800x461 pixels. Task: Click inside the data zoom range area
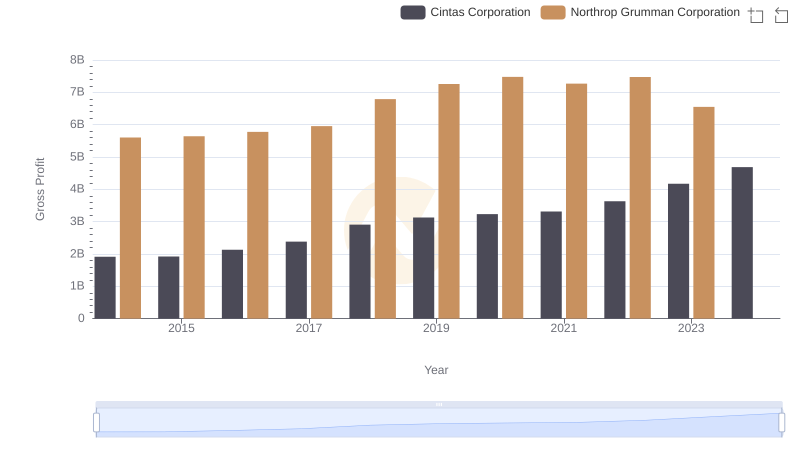click(439, 422)
